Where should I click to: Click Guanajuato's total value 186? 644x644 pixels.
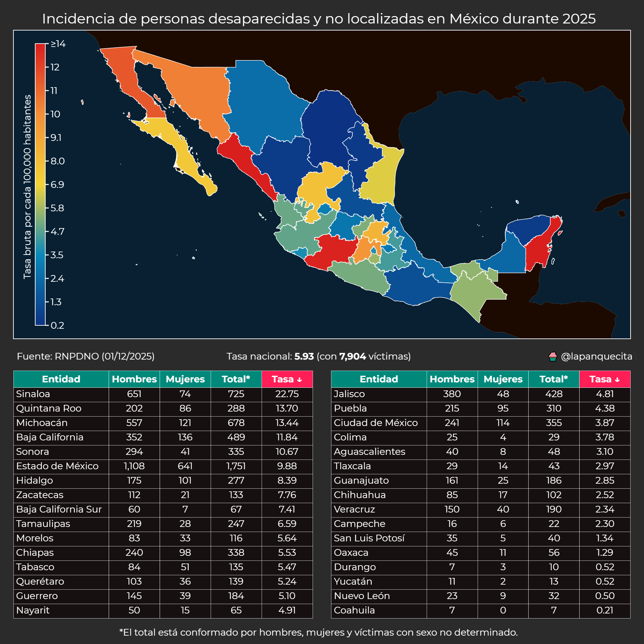pos(554,480)
